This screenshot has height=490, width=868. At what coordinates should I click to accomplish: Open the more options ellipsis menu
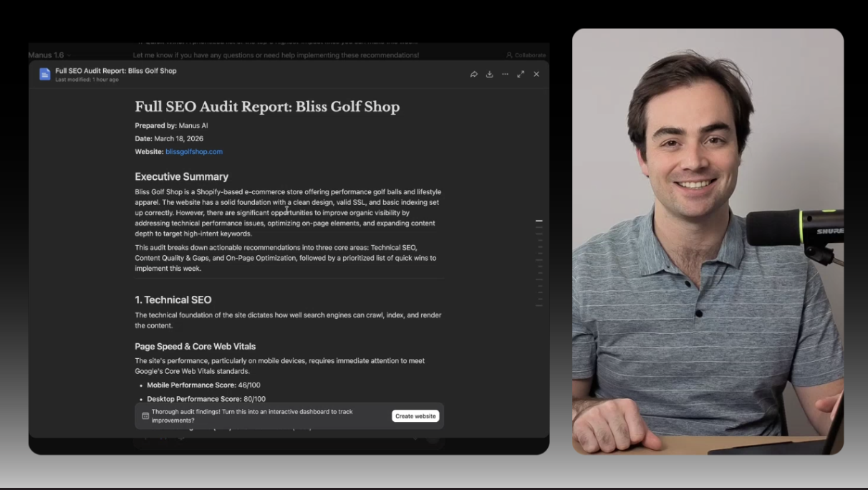[x=505, y=74]
